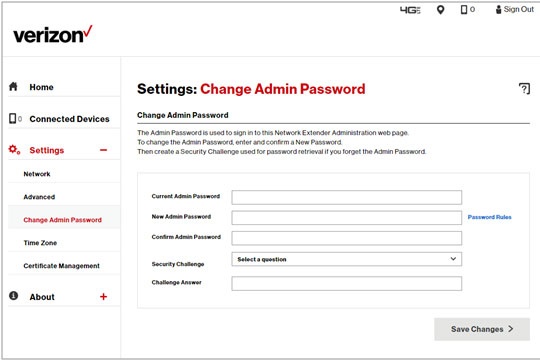Open the help question mark icon

tap(524, 89)
